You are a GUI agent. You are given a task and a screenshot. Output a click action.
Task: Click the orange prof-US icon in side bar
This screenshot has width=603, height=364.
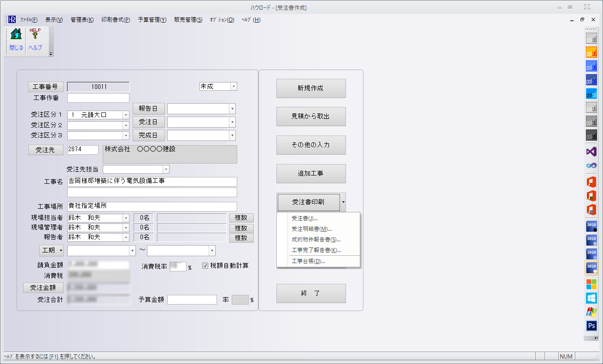pos(591,52)
